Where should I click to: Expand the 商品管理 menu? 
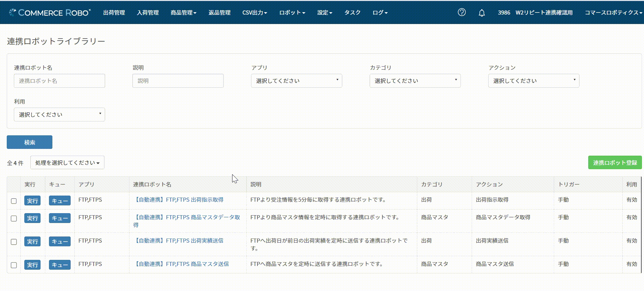pos(183,13)
